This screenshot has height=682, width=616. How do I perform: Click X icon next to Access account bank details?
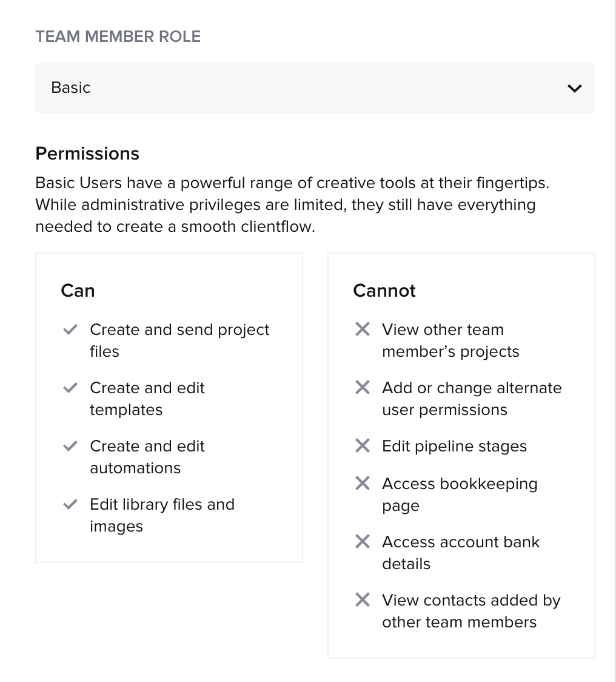(x=362, y=542)
